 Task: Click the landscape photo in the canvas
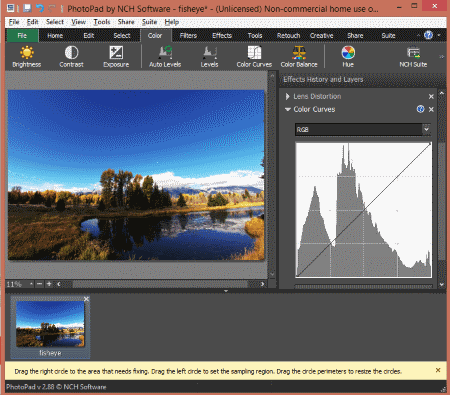(x=136, y=175)
